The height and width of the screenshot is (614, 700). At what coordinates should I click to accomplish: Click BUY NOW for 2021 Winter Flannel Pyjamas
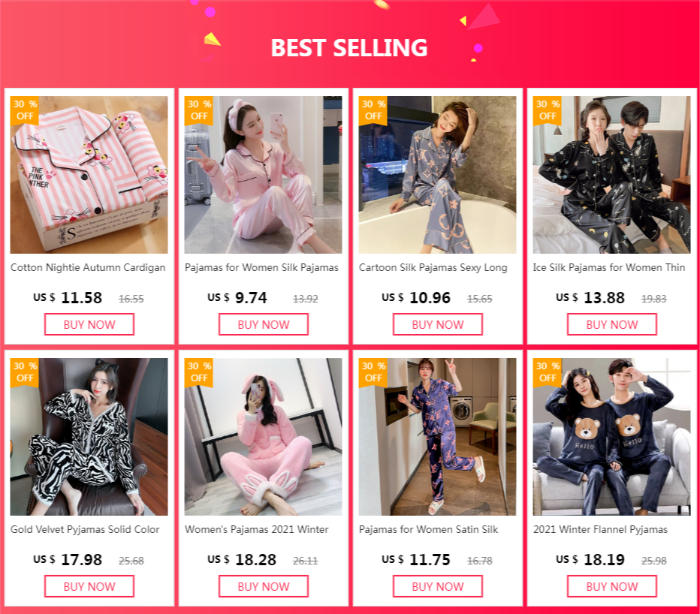611,586
